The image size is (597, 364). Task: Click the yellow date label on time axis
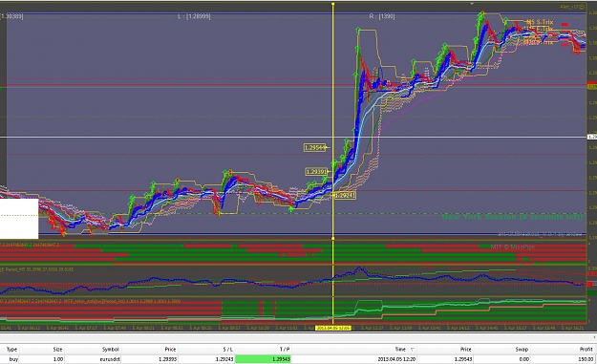click(x=333, y=328)
